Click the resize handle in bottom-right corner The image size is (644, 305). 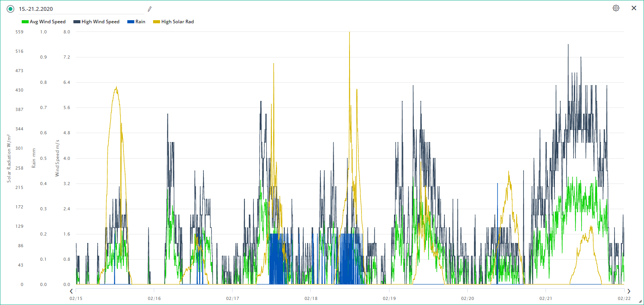click(x=640, y=302)
